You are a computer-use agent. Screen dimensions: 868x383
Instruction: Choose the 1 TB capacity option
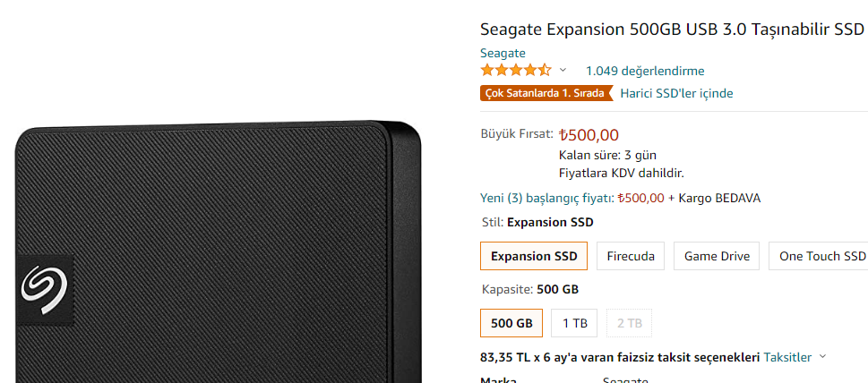click(574, 323)
